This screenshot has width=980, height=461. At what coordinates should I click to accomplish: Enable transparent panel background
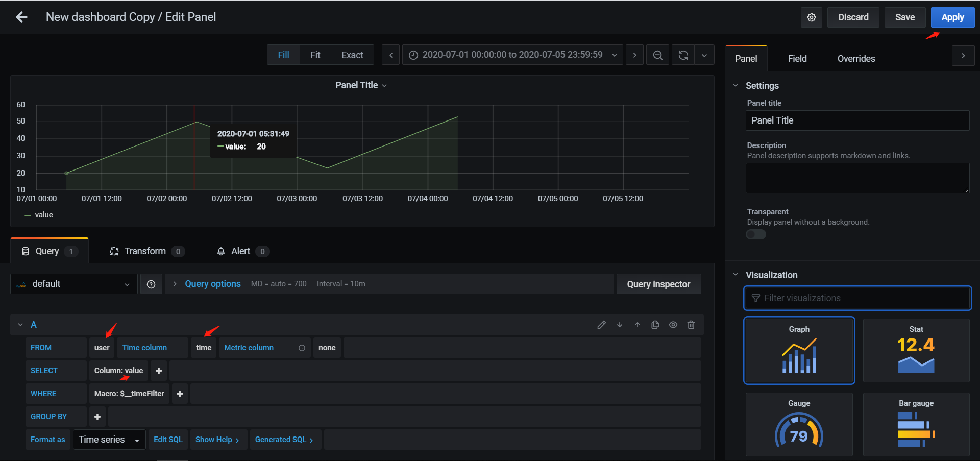(x=755, y=234)
